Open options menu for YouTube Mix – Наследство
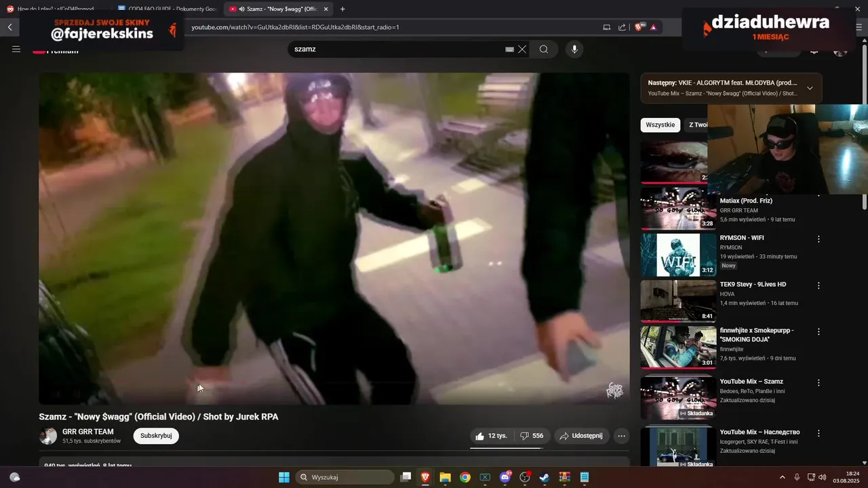This screenshot has width=868, height=488. point(818,433)
